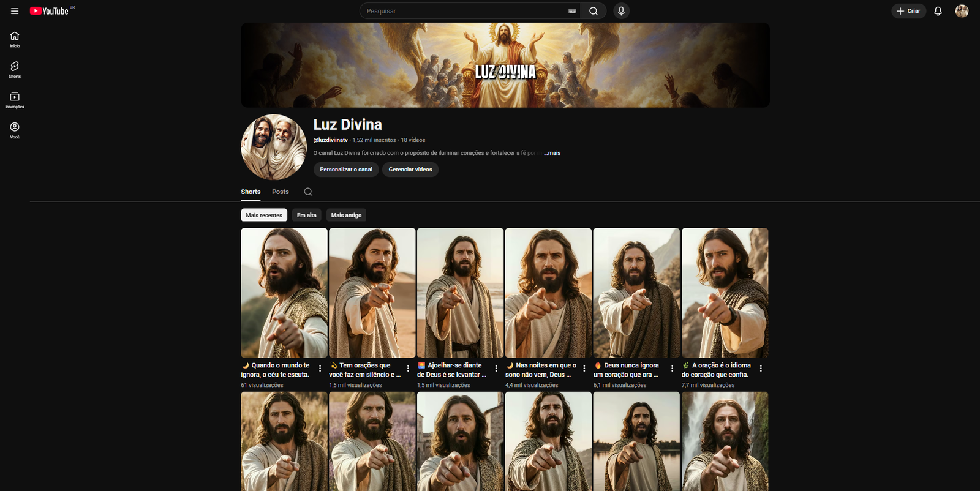Screen dimensions: 980x491
Task: Open the on-screen keyboard icon in search
Action: pyautogui.click(x=572, y=11)
